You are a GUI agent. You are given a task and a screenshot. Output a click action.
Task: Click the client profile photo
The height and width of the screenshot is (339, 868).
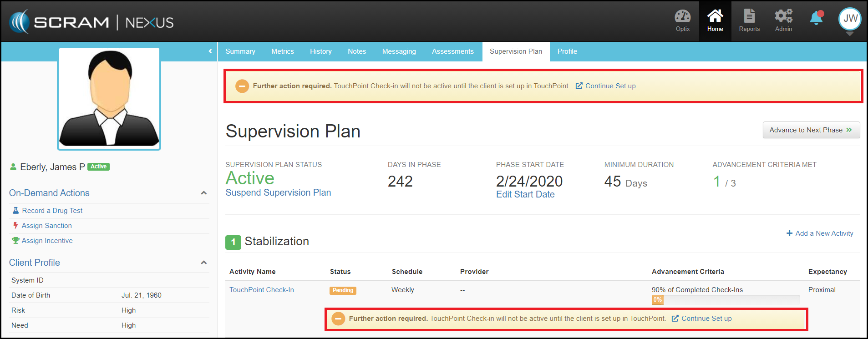point(109,99)
